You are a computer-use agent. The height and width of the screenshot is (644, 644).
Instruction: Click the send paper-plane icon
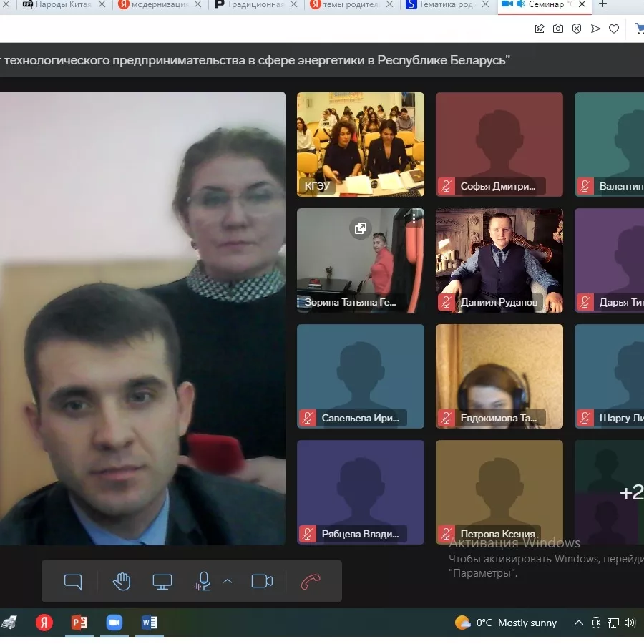tap(595, 29)
